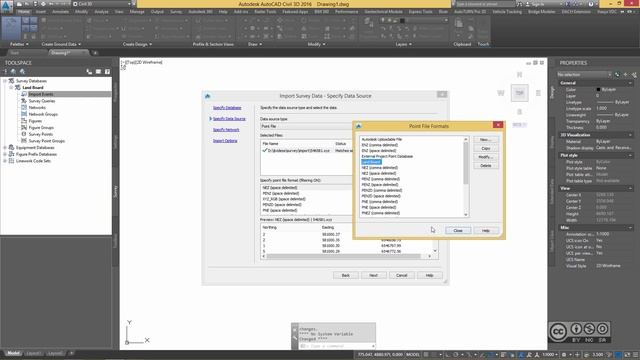Click the Toolspace panel display toggle icon

(x=98, y=71)
